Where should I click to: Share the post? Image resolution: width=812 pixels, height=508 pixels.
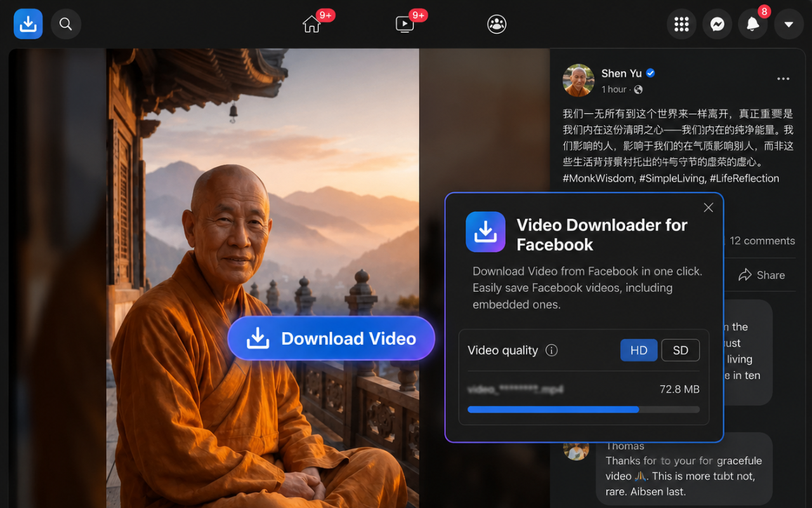coord(762,275)
